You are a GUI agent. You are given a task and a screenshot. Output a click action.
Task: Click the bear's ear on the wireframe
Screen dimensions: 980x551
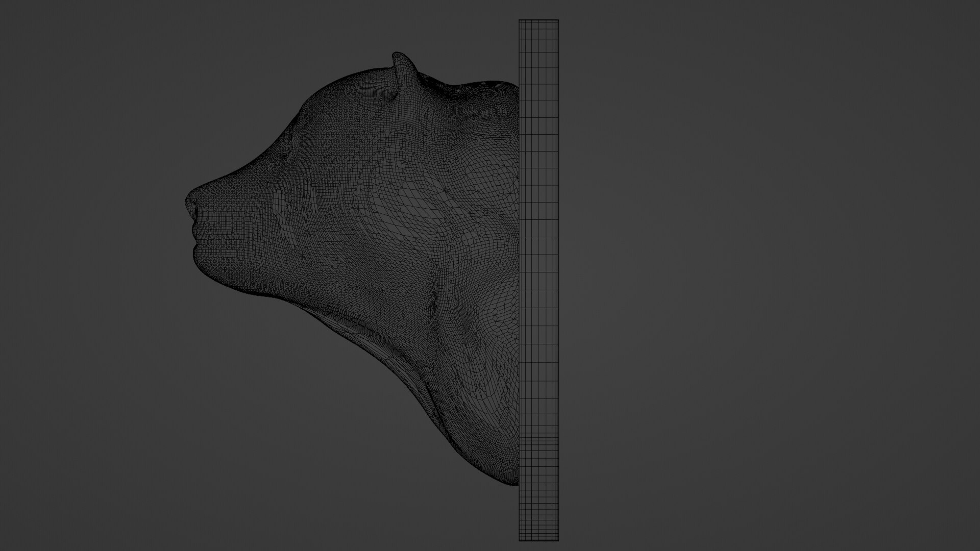(x=405, y=73)
